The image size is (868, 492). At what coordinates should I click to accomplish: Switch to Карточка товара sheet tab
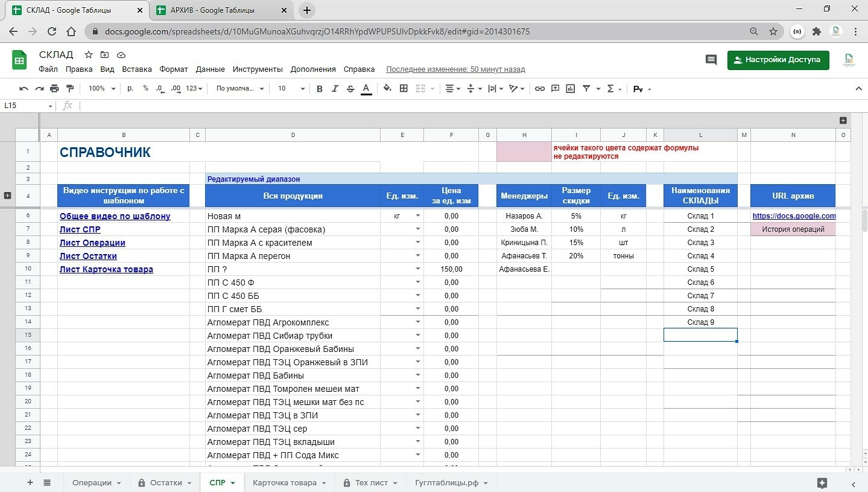(290, 483)
